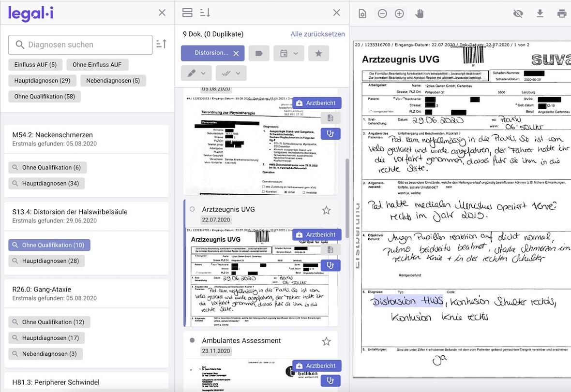Open diagnosis S13.4: Distorsion der Halswirbelsäule

pos(86,217)
